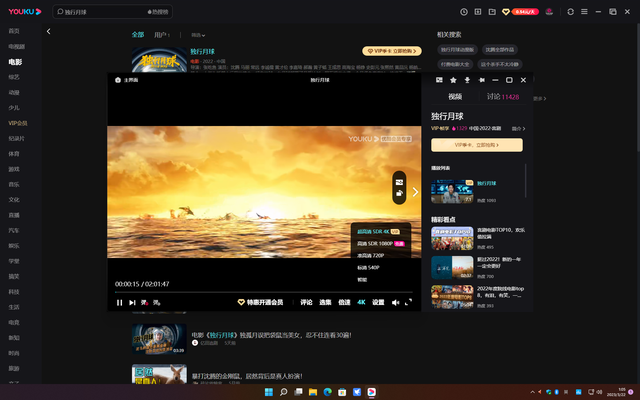The width and height of the screenshot is (640, 400).
Task: Enter fullscreen mode in player
Action: [408, 302]
